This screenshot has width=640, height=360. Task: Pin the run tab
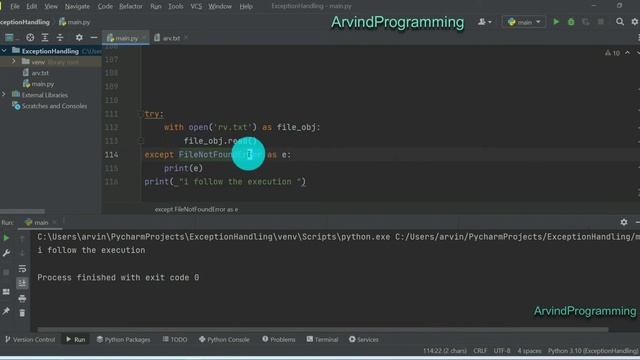pos(6,311)
